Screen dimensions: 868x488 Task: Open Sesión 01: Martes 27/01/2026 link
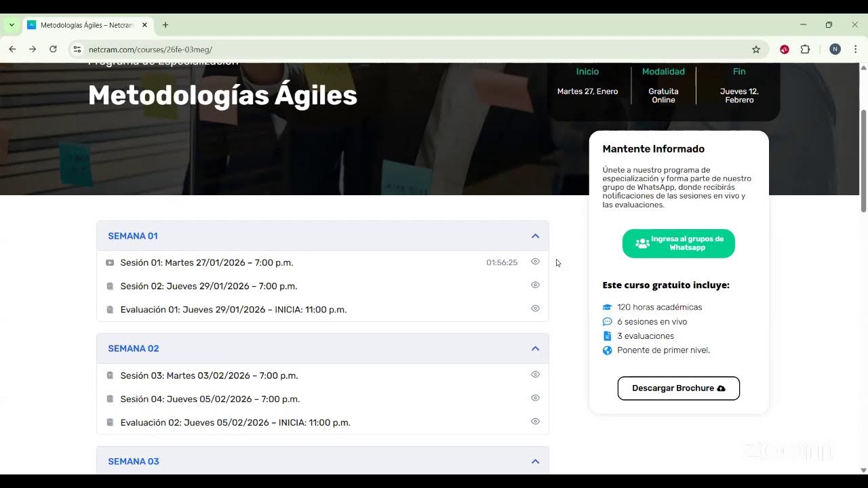coord(207,263)
